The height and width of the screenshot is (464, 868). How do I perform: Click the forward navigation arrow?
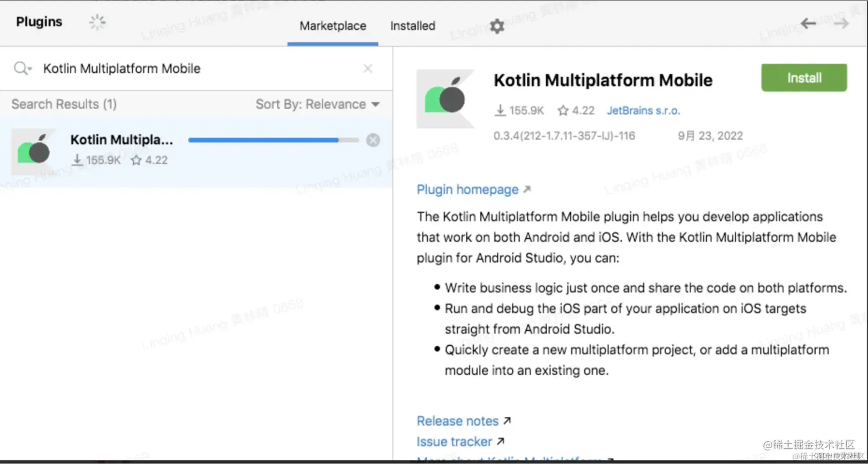[x=841, y=23]
